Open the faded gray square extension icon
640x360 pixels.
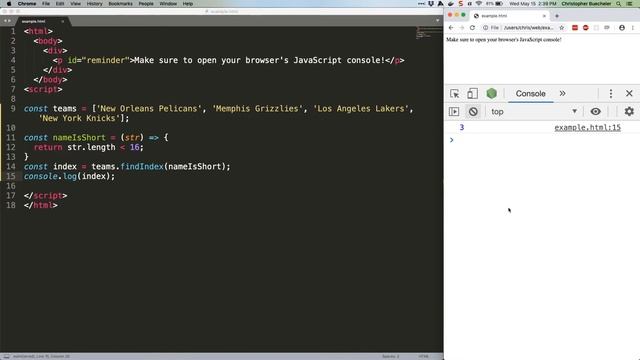point(596,28)
